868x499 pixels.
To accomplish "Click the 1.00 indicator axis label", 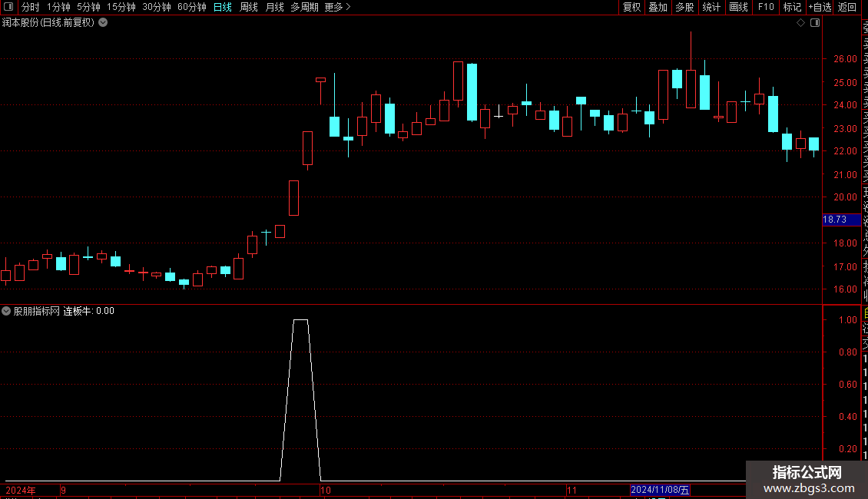I will pyautogui.click(x=847, y=320).
